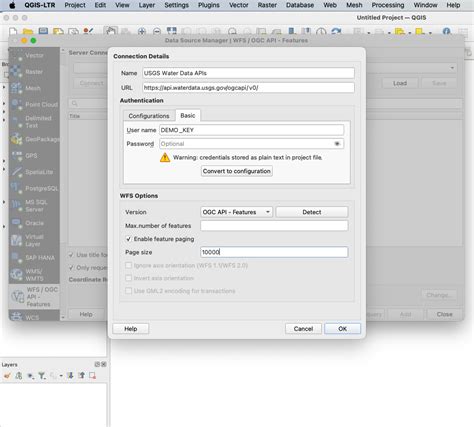Expand server connections combo arrow
Image resolution: width=474 pixels, height=427 pixels.
[452, 68]
